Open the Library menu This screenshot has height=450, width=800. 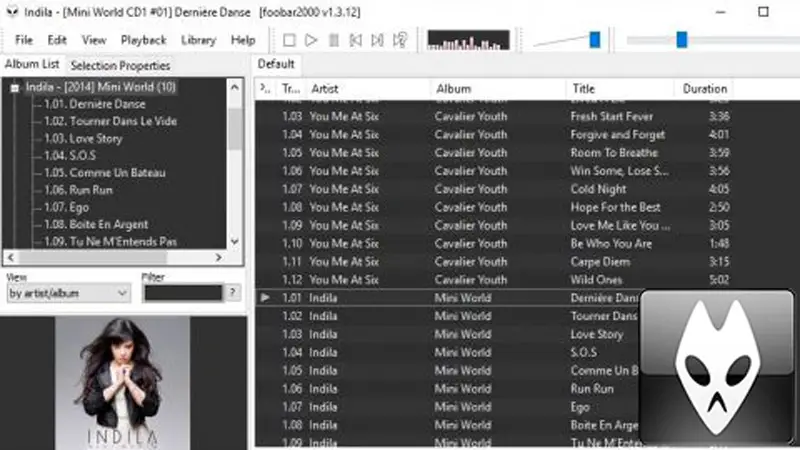click(x=198, y=40)
